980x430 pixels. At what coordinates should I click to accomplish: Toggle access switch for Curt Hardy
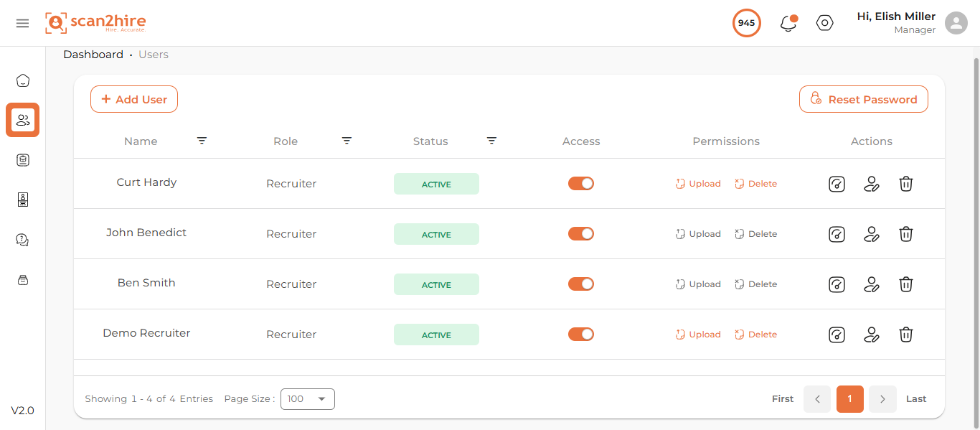(x=581, y=184)
